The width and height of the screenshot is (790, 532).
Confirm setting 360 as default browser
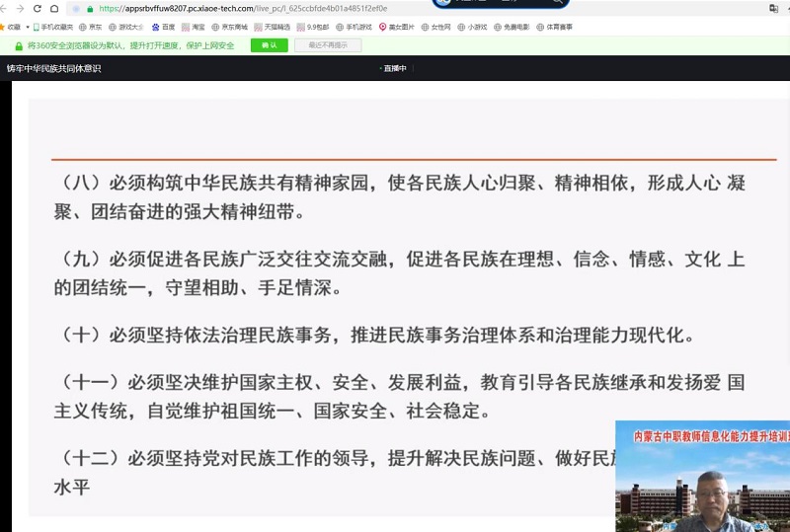point(269,45)
